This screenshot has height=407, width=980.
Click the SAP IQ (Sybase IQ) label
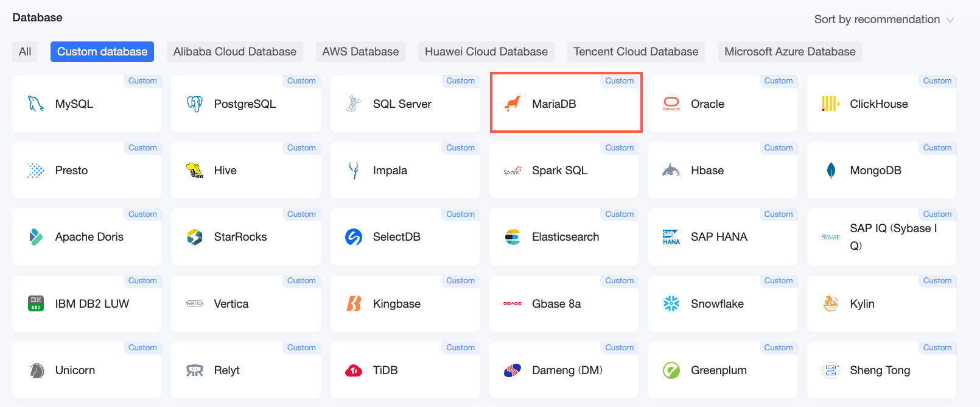tap(894, 237)
